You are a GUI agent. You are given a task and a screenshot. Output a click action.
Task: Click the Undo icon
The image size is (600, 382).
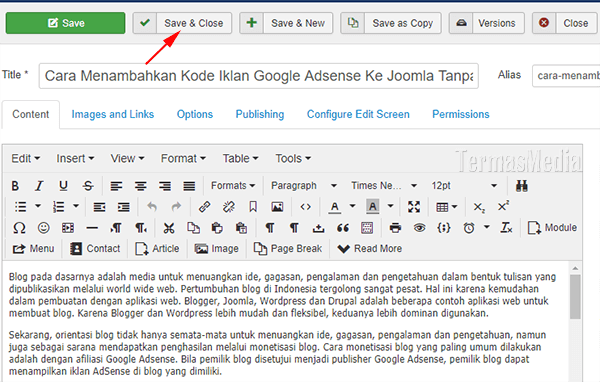(152, 207)
